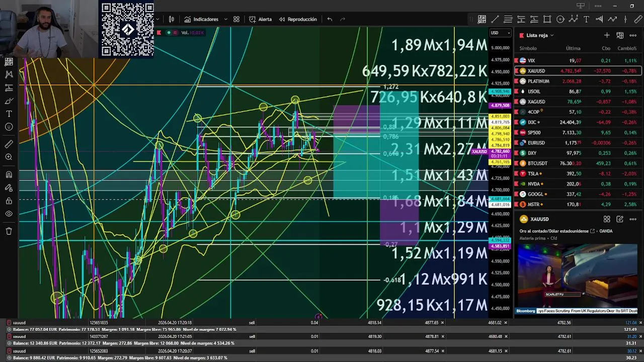The image size is (644, 362).
Task: Activate the zoom in tool
Action: [x=9, y=157]
